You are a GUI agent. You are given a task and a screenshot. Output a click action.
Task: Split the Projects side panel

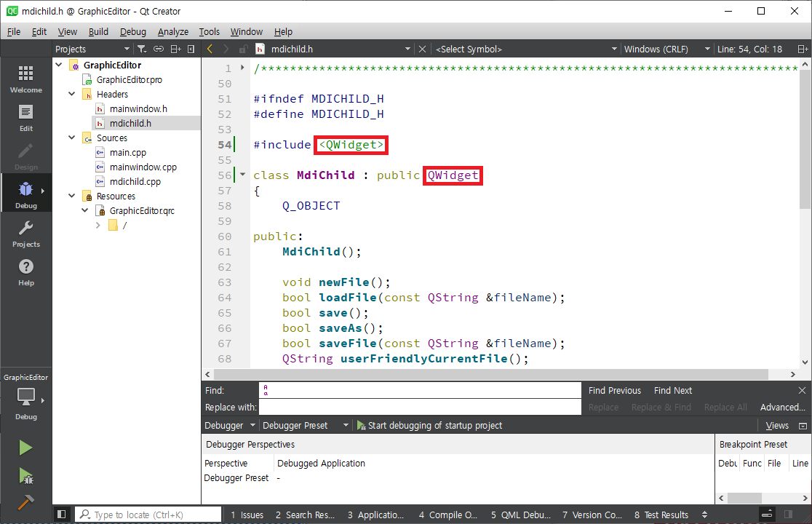coord(175,49)
